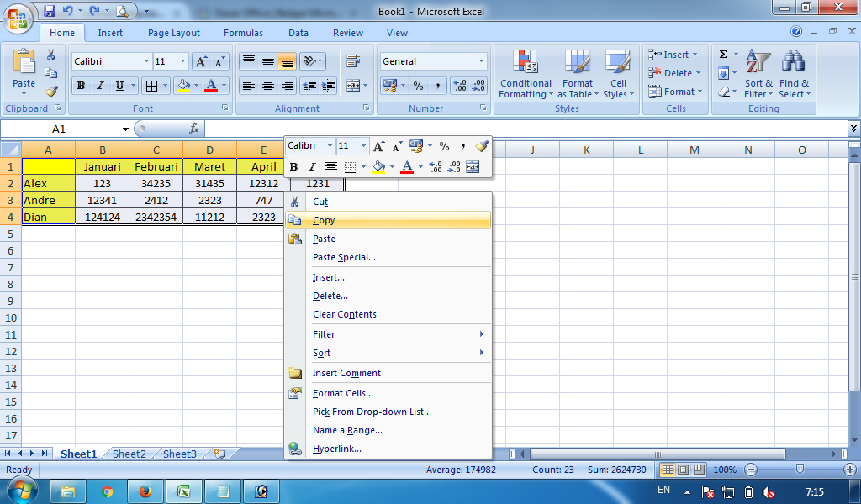
Task: Choose Copy from the context menu
Action: pyautogui.click(x=388, y=220)
